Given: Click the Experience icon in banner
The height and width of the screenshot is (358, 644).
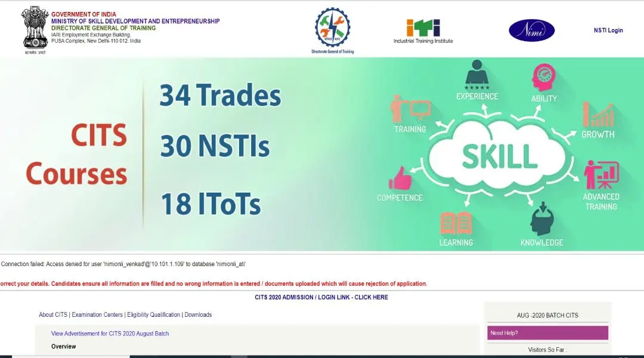Looking at the screenshot, I should (x=477, y=73).
